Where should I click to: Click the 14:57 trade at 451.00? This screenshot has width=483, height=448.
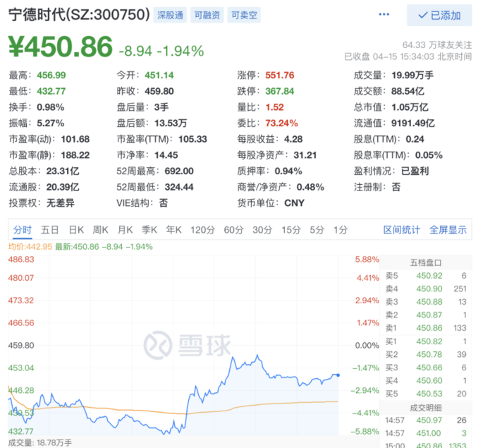(426, 433)
